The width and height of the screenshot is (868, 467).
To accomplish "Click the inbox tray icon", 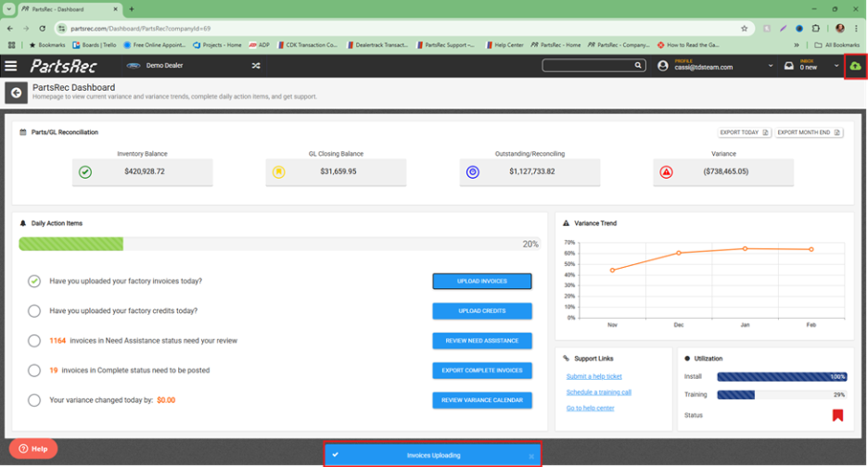I will point(789,66).
